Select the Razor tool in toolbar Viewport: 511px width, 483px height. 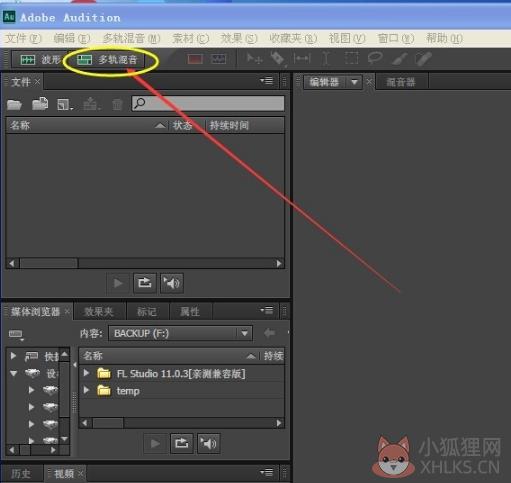point(277,59)
